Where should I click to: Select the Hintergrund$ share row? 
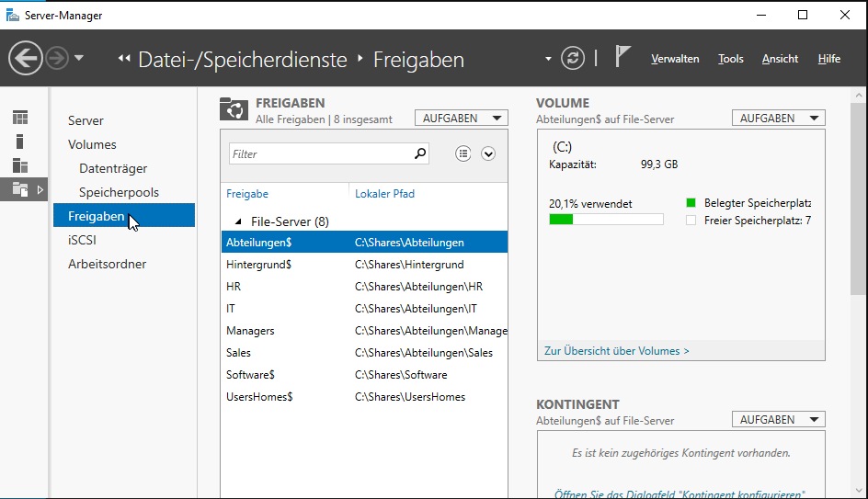[364, 265]
